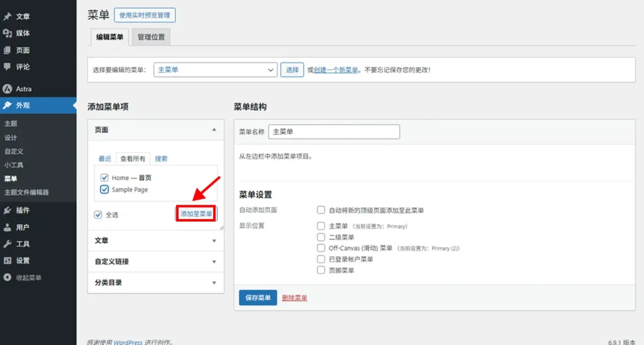Click the pushpin icon beside 文章
The height and width of the screenshot is (345, 644).
point(8,16)
